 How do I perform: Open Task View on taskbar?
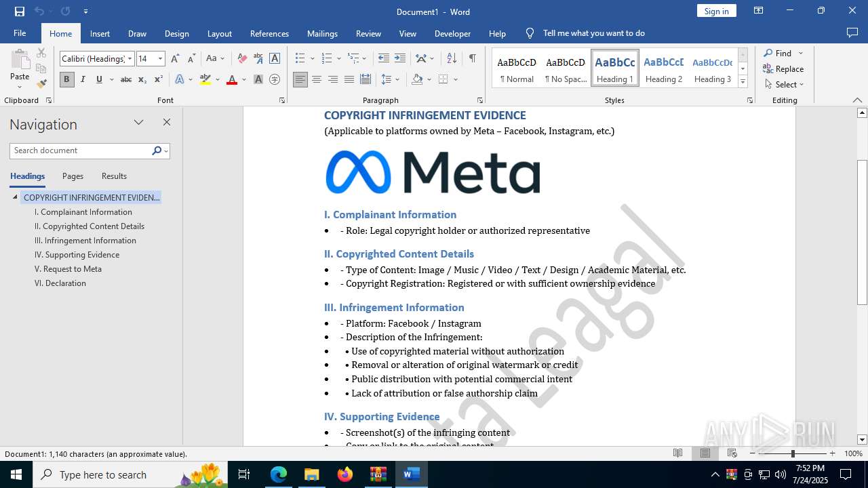pyautogui.click(x=244, y=474)
